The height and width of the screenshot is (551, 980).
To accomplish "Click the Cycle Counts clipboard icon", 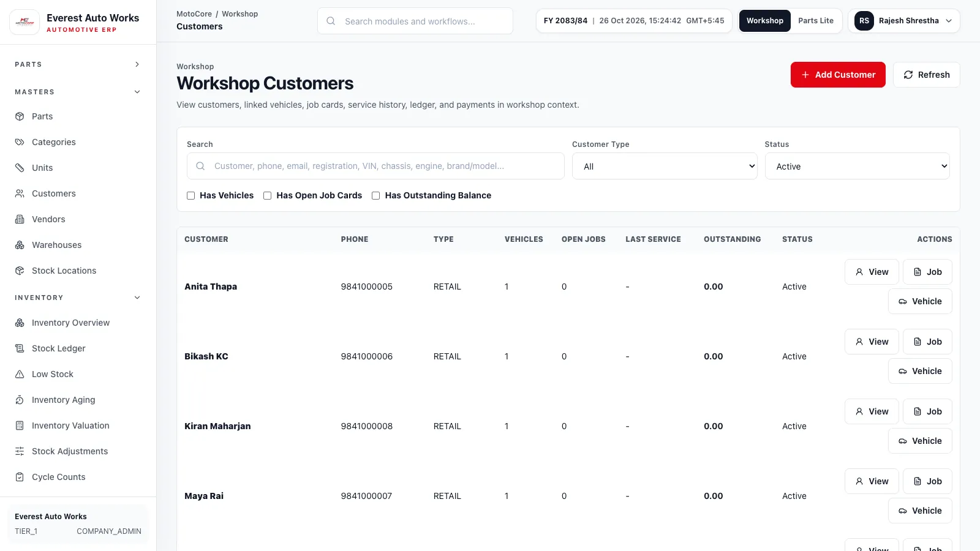I will pos(20,477).
